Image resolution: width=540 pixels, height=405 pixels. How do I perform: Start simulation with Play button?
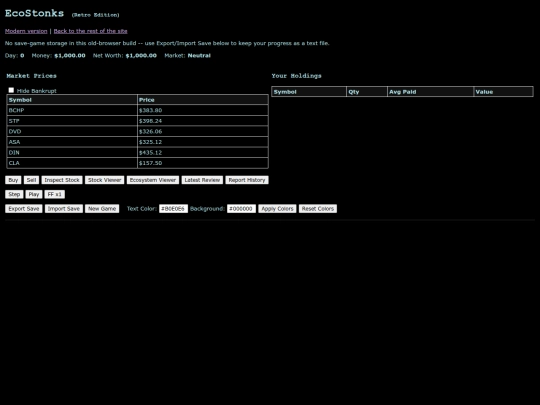tap(34, 194)
